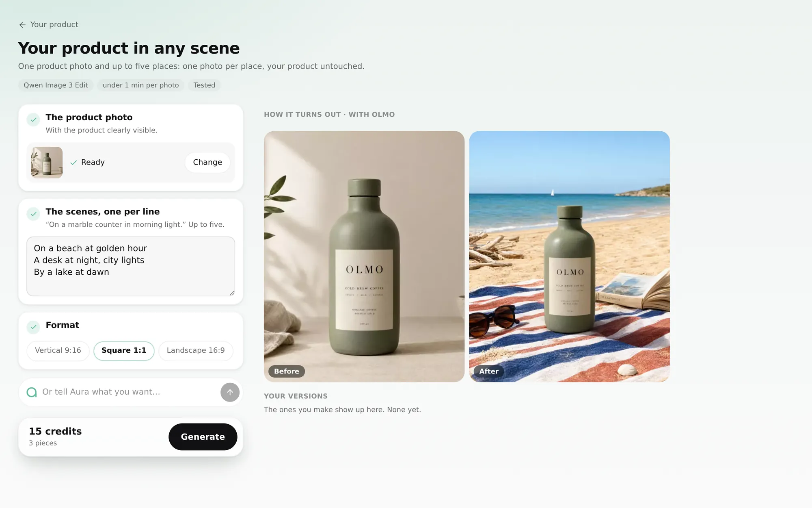Click the 15 credits text
Image resolution: width=812 pixels, height=508 pixels.
tap(55, 432)
